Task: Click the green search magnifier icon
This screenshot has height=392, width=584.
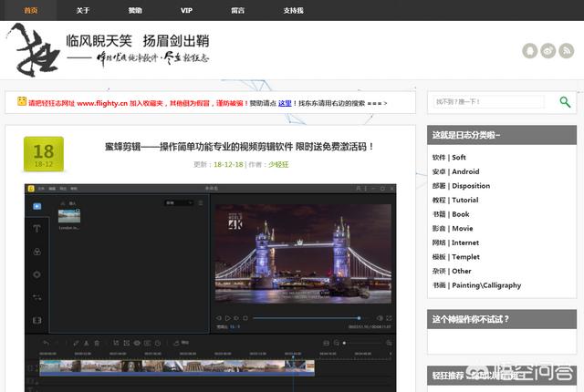Action: click(565, 102)
